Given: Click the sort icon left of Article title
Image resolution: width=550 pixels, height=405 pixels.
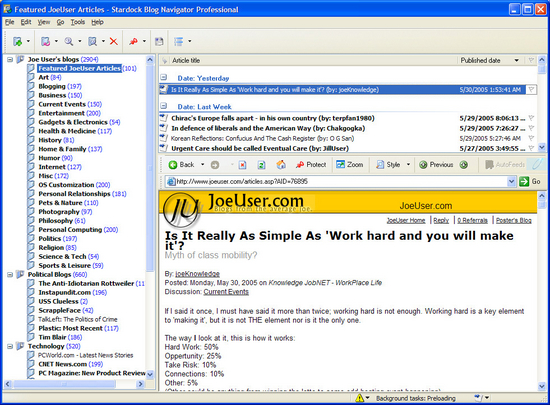Looking at the screenshot, I should pos(164,61).
